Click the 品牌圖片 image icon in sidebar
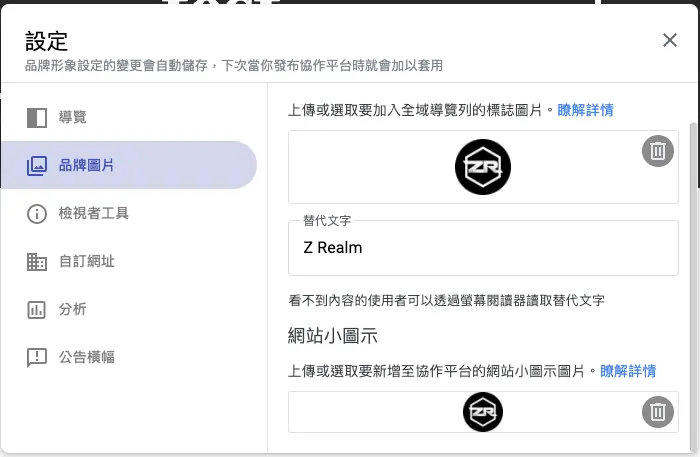 [x=37, y=165]
